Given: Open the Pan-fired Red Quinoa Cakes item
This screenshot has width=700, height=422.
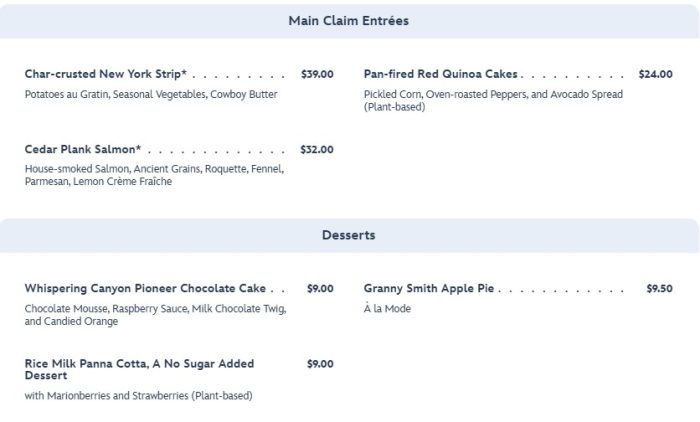Looking at the screenshot, I should (441, 74).
